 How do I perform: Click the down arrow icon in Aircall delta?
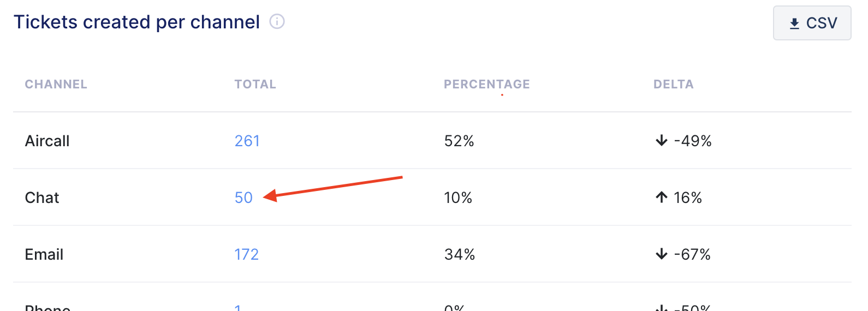coord(662,141)
